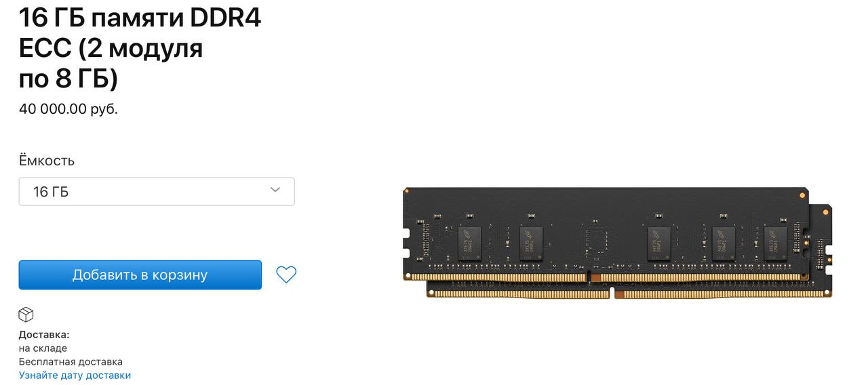Open the 16 ГБ capacity dropdown
This screenshot has height=385, width=868.
click(x=157, y=191)
